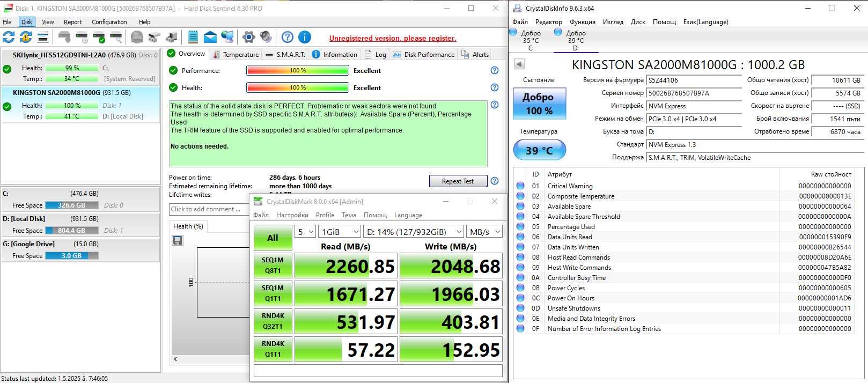Click the disk with green check icon

click(99, 37)
